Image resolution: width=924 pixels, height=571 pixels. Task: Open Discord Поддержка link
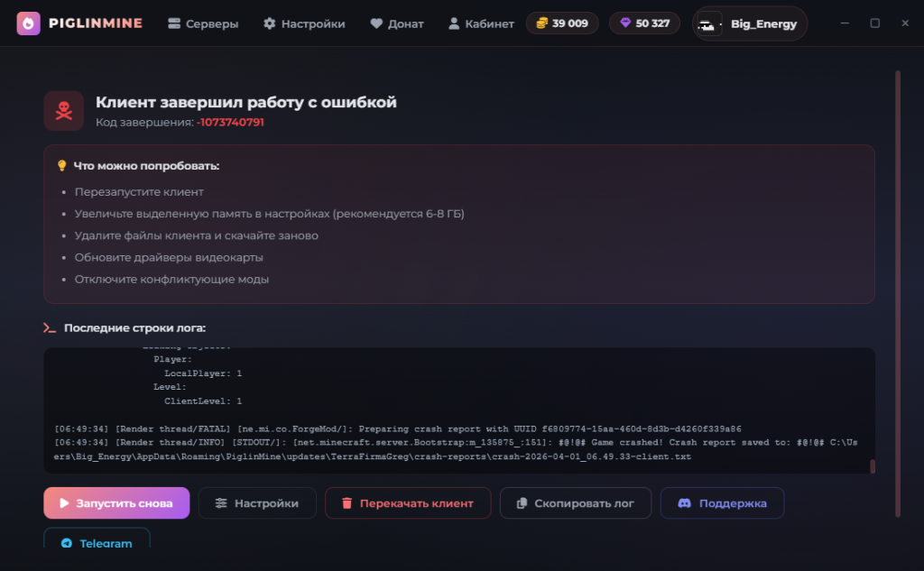pyautogui.click(x=722, y=503)
